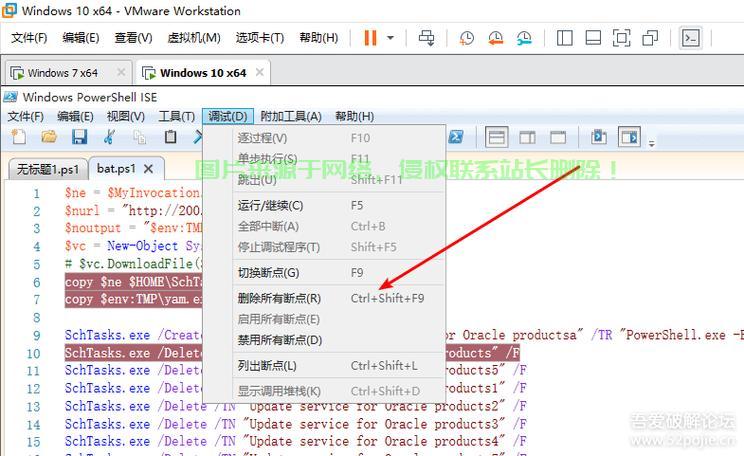Click the Send Ctrl+Alt+Del icon in VMware
Viewport: 744px width, 456px height.
click(x=426, y=37)
